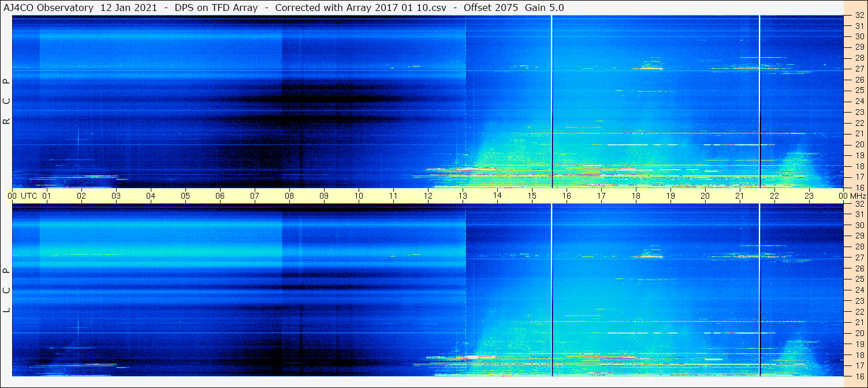Click the 20 hour tick on the time axis
868x388 pixels.
pyautogui.click(x=705, y=196)
